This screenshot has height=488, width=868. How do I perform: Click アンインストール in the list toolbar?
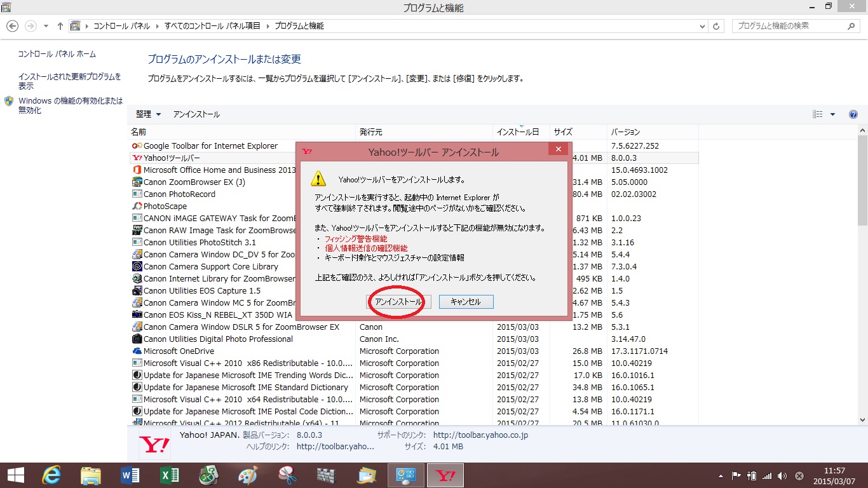(196, 114)
